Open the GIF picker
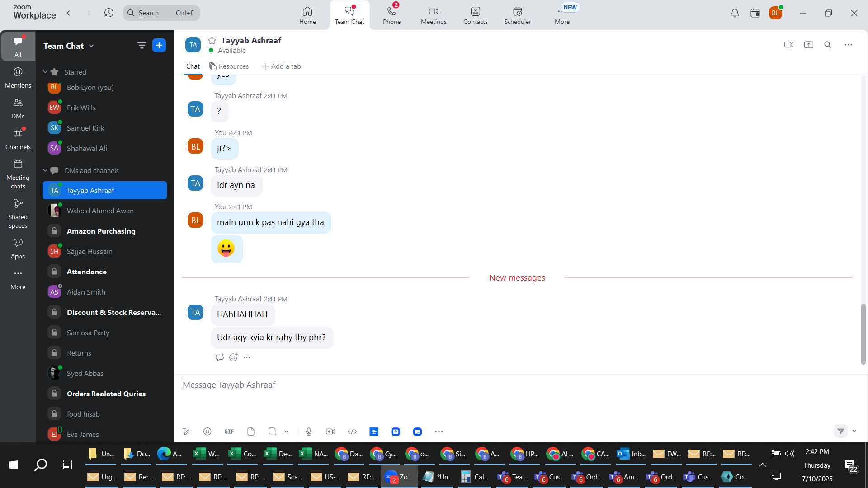The width and height of the screenshot is (868, 488). click(229, 432)
